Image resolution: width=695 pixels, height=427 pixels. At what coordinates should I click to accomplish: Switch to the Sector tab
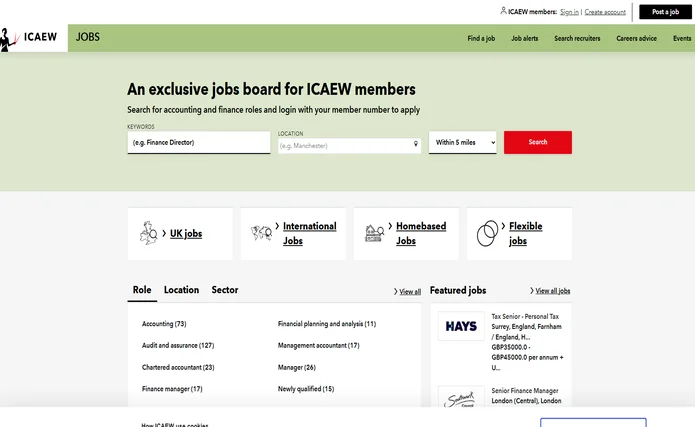(x=225, y=290)
